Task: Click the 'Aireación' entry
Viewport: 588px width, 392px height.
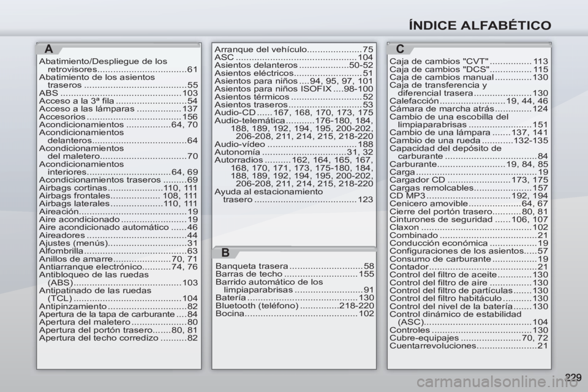Action: (118, 211)
